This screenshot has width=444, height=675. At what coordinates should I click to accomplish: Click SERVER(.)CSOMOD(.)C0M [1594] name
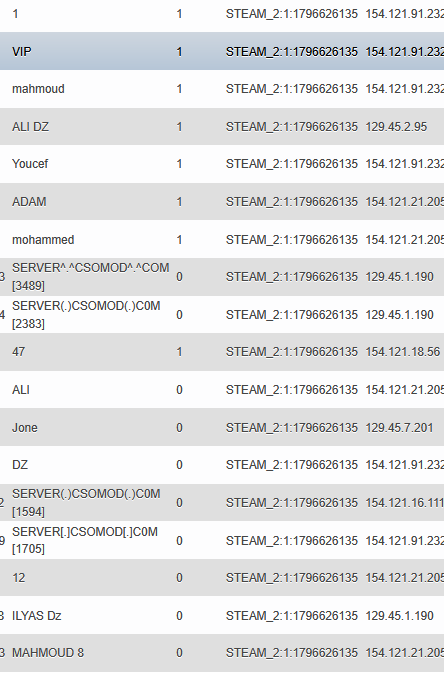click(86, 503)
